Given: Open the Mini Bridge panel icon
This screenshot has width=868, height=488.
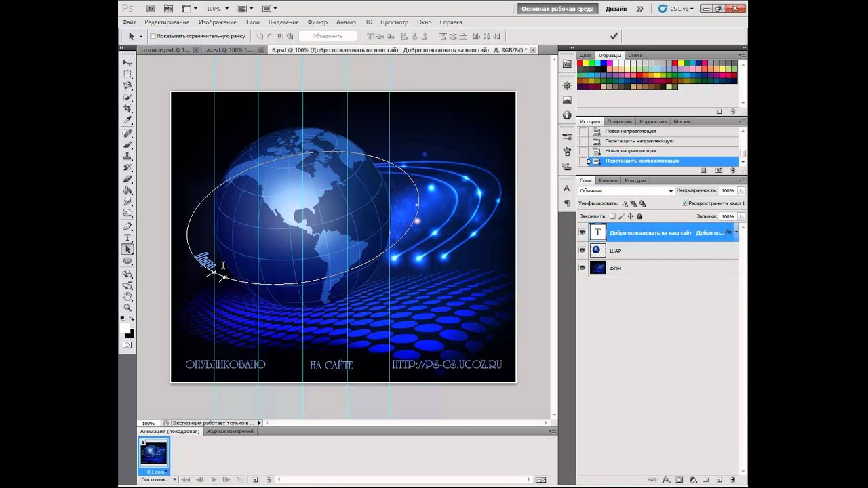Looking at the screenshot, I should click(567, 63).
